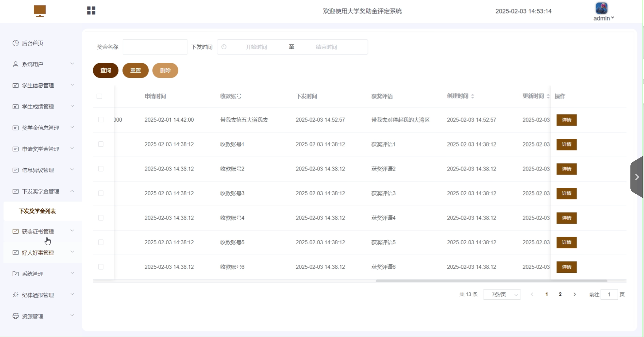
Task: Toggle the select-all checkbox in table header
Action: click(x=99, y=96)
